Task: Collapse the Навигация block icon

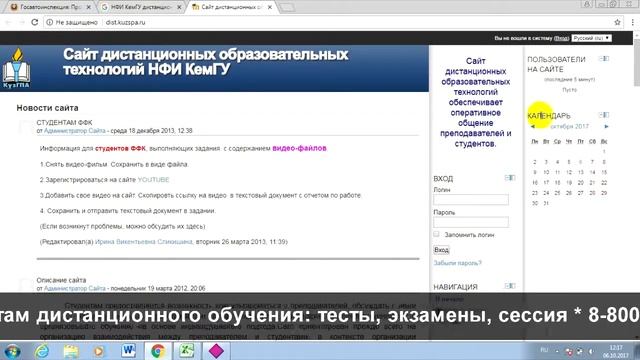Action: pos(510,286)
